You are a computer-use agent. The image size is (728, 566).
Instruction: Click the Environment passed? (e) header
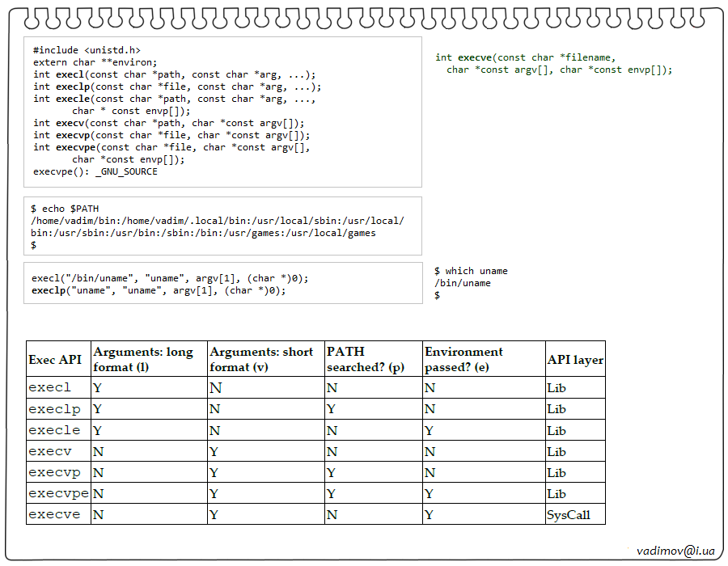(463, 359)
